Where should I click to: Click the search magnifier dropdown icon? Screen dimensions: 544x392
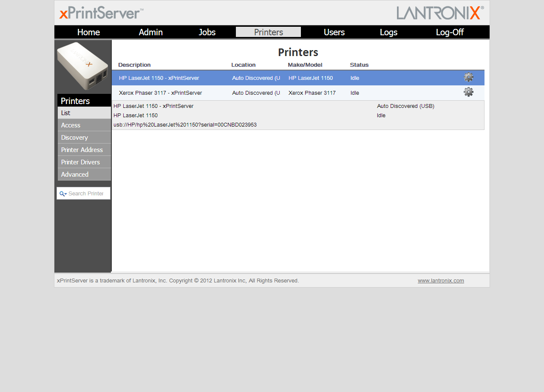[x=63, y=194]
